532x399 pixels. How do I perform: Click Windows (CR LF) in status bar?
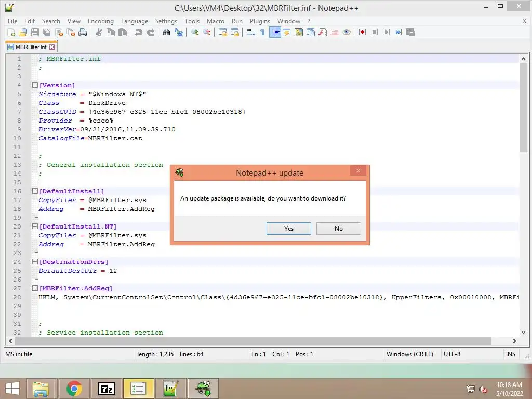409,354
